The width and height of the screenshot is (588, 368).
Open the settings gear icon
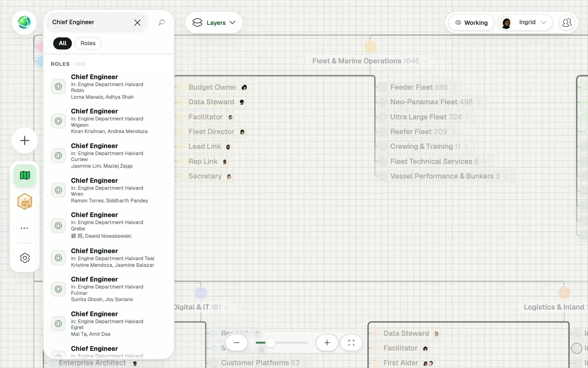[x=25, y=258]
